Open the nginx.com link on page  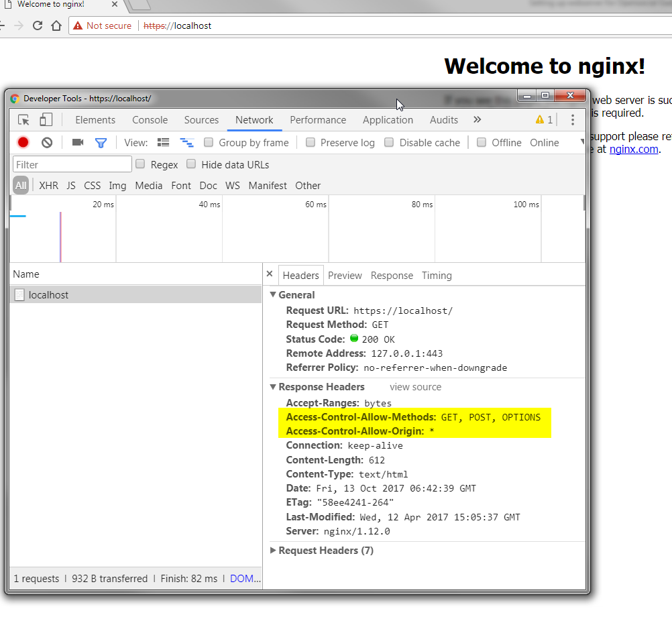pos(634,149)
